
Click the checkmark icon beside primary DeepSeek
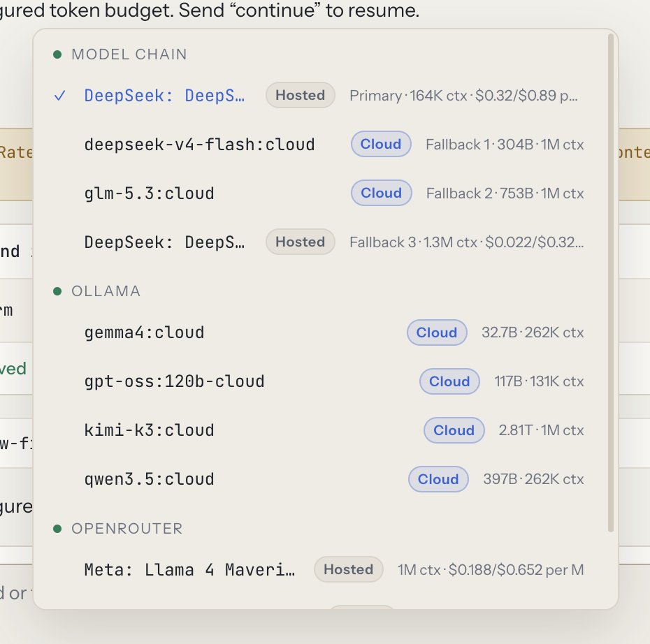(x=60, y=96)
